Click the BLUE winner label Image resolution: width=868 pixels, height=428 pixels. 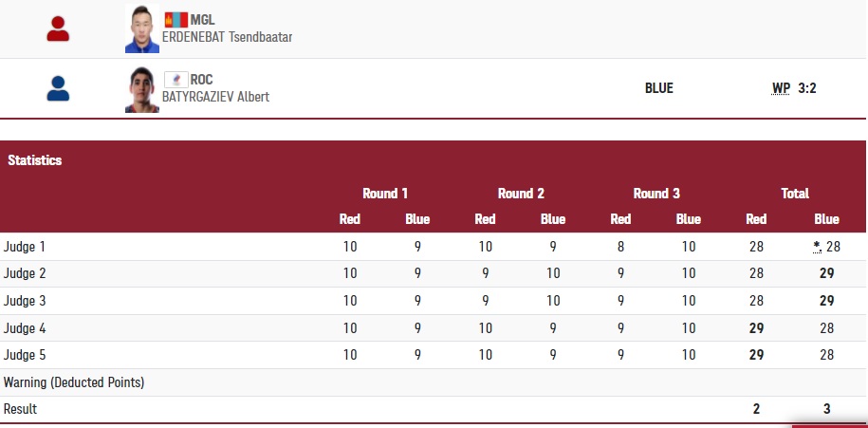658,88
